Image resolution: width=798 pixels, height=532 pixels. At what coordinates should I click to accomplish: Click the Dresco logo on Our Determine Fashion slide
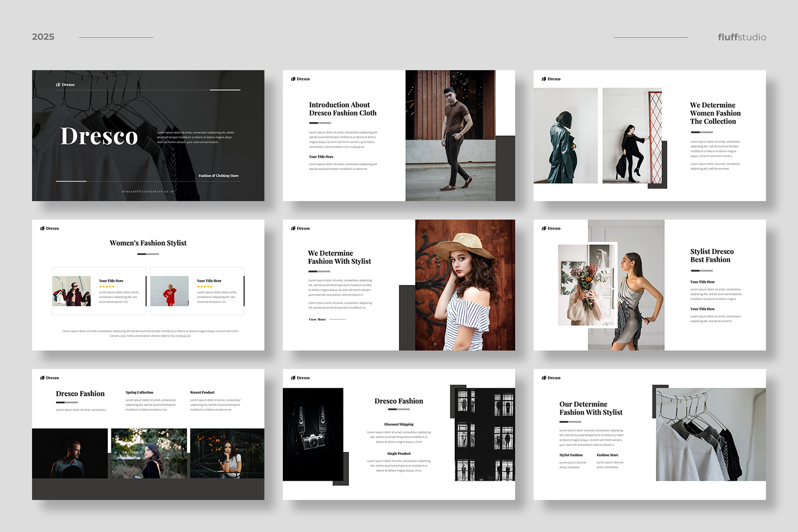point(551,378)
